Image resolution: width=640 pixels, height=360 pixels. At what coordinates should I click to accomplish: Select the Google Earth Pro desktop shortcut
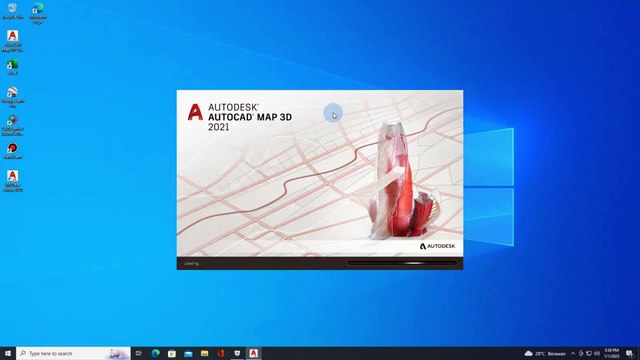tap(12, 97)
